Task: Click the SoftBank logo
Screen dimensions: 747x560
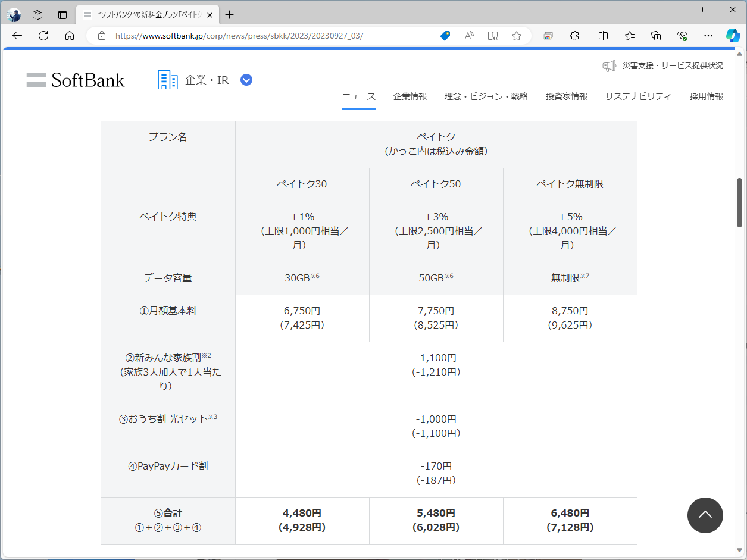Action: coord(75,79)
